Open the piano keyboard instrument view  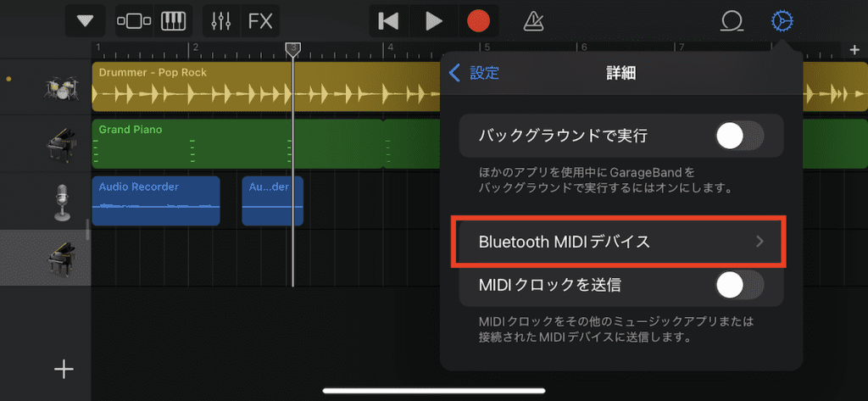[174, 21]
